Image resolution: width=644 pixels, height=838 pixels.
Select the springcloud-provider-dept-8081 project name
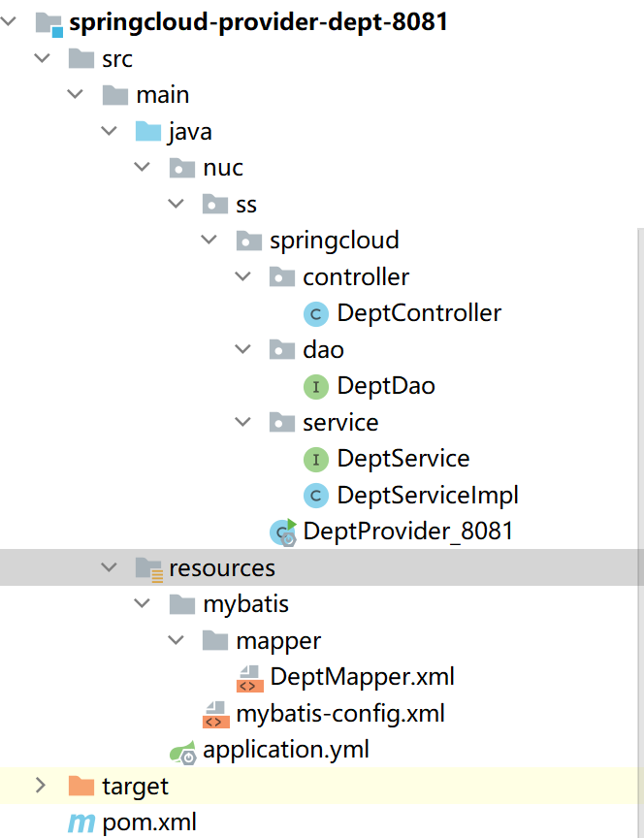pyautogui.click(x=258, y=23)
